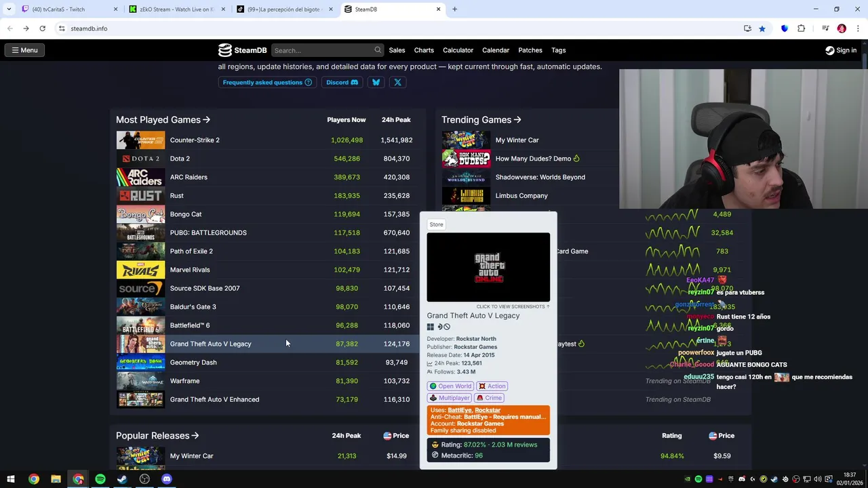View GTA V Legacy screenshot in popup
Screen dimensions: 868x488
[488, 267]
